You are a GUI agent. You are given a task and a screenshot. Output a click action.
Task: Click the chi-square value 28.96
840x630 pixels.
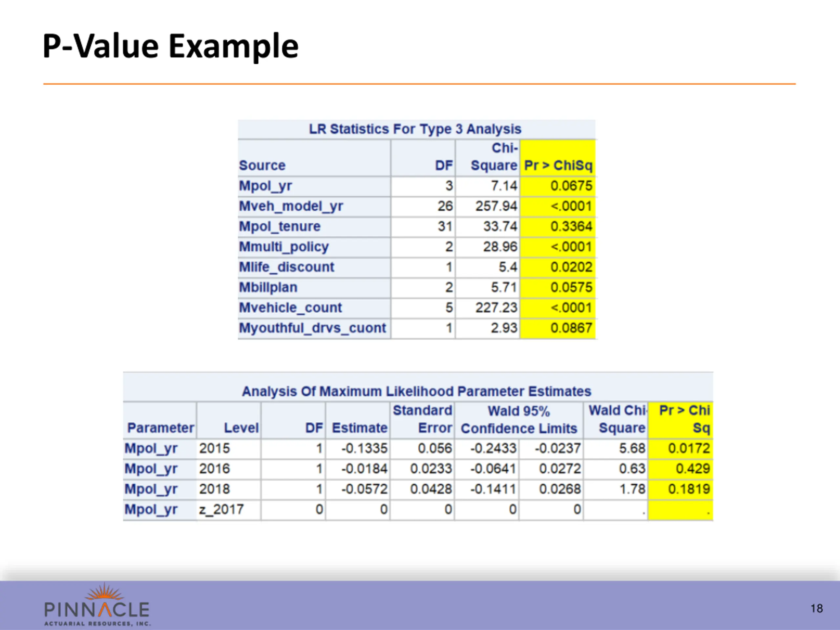point(500,247)
